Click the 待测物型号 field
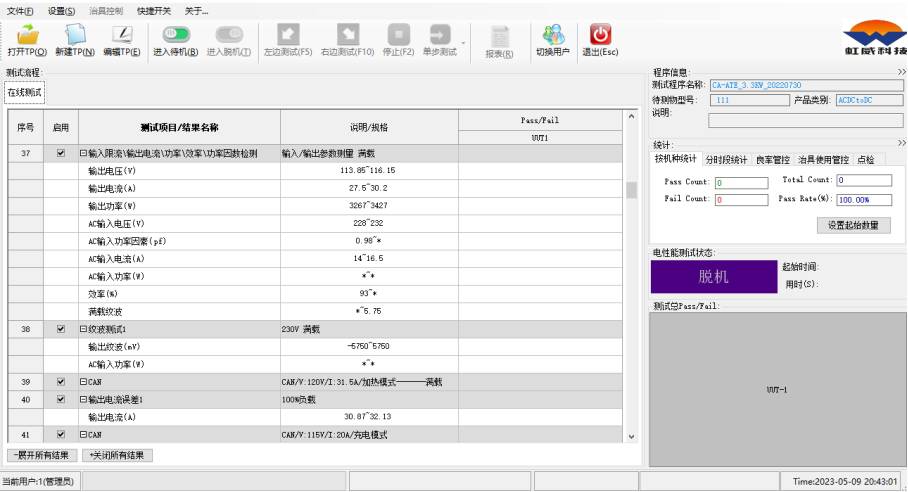908x492 pixels. coord(750,100)
